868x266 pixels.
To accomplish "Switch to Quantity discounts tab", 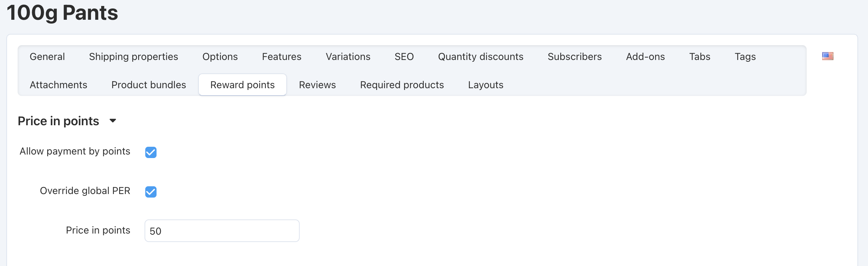I will [x=481, y=56].
